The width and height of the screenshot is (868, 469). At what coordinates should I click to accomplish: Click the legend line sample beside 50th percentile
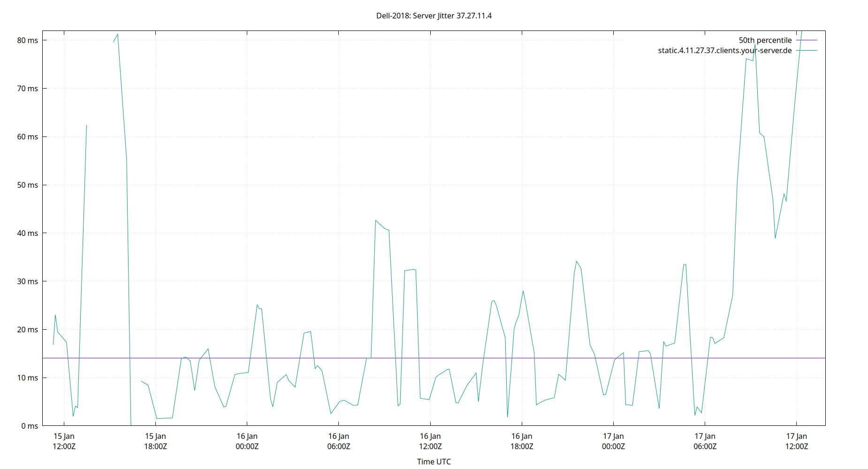(806, 40)
